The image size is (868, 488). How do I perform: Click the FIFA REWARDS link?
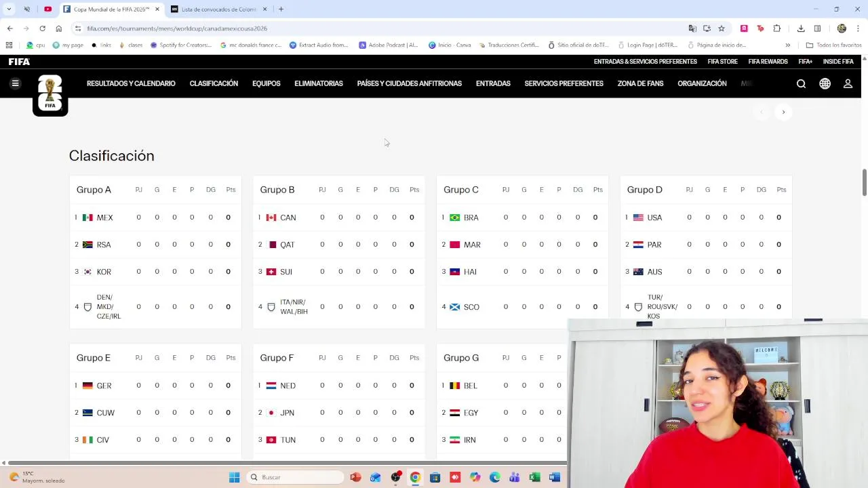pos(768,62)
